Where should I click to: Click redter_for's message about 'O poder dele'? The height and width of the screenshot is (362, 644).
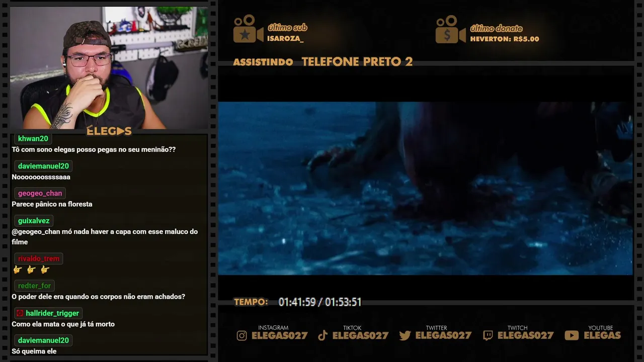98,297
